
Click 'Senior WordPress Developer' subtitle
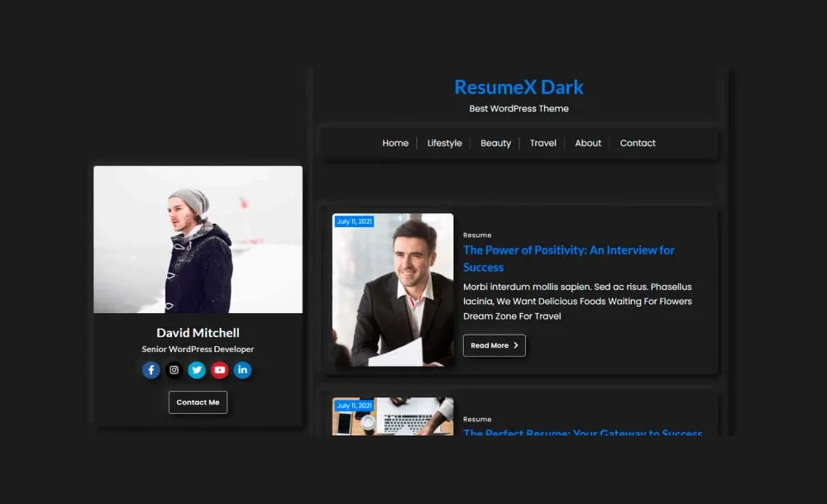coord(198,349)
